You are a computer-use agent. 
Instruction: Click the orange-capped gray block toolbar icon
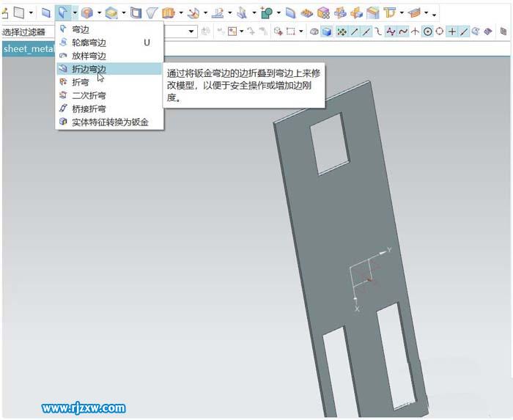pos(373,13)
